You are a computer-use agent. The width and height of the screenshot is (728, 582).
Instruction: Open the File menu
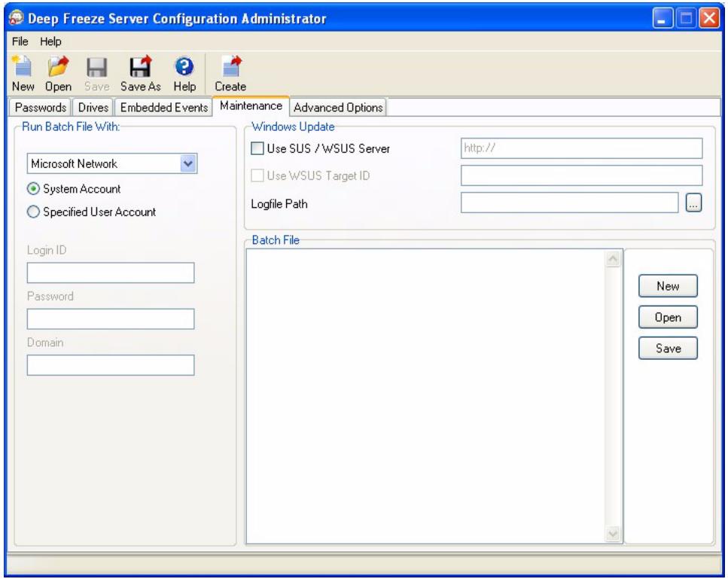tap(20, 41)
